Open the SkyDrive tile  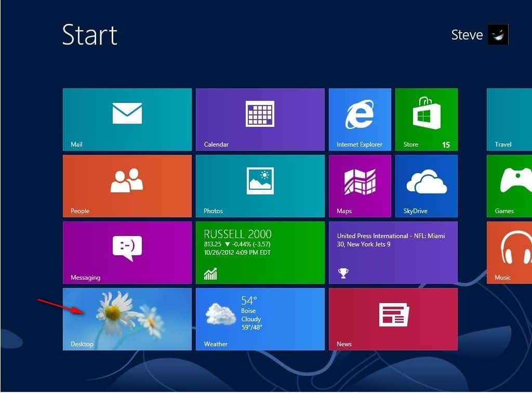427,186
